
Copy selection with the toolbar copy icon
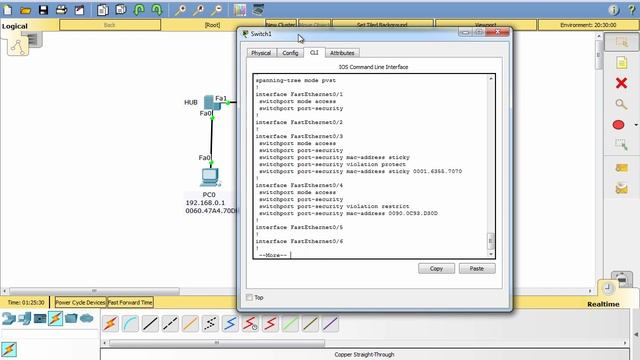coord(103,9)
